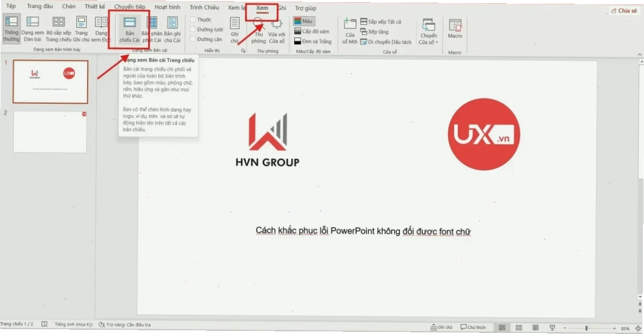Open Trang Ghi chú notes page view
The image size is (644, 334).
tap(81, 29)
